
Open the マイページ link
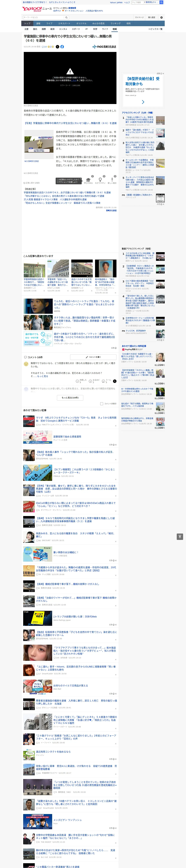click(x=139, y=18)
